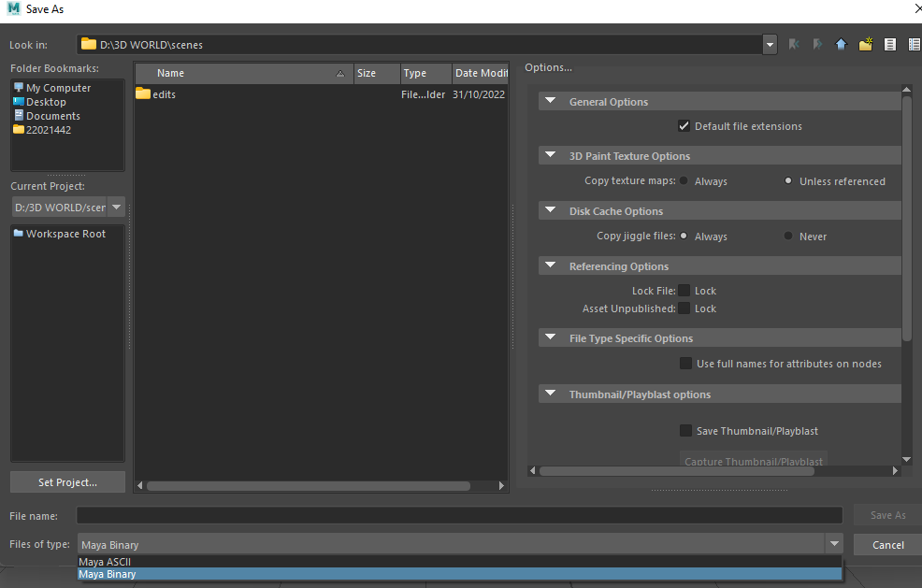Image resolution: width=922 pixels, height=588 pixels.
Task: Click into the File name input field
Action: point(459,516)
